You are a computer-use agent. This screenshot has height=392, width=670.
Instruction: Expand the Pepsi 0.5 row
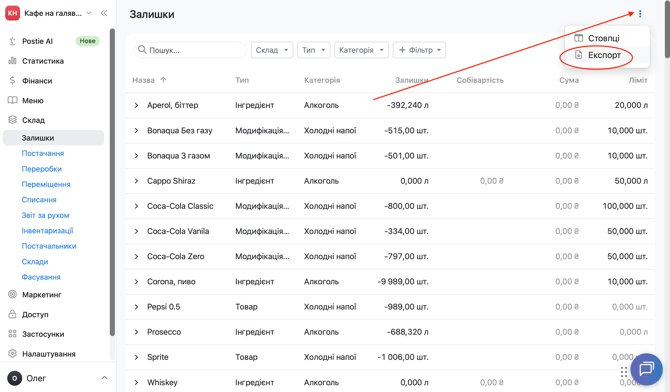tap(136, 307)
